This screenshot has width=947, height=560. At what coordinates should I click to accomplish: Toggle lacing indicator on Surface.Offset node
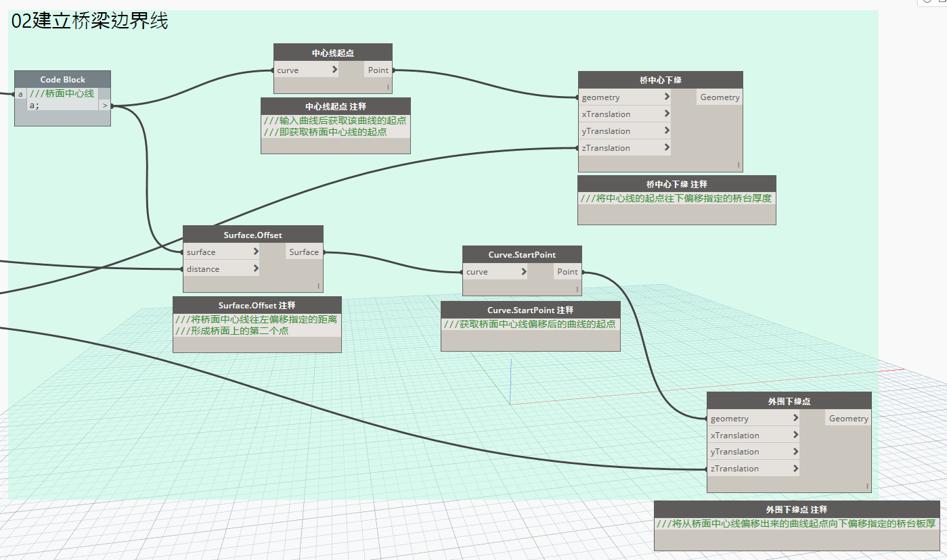pos(319,285)
